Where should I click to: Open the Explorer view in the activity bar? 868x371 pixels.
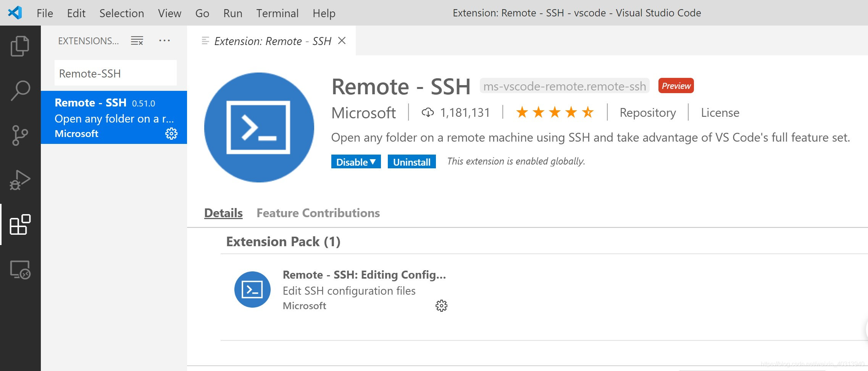tap(20, 46)
